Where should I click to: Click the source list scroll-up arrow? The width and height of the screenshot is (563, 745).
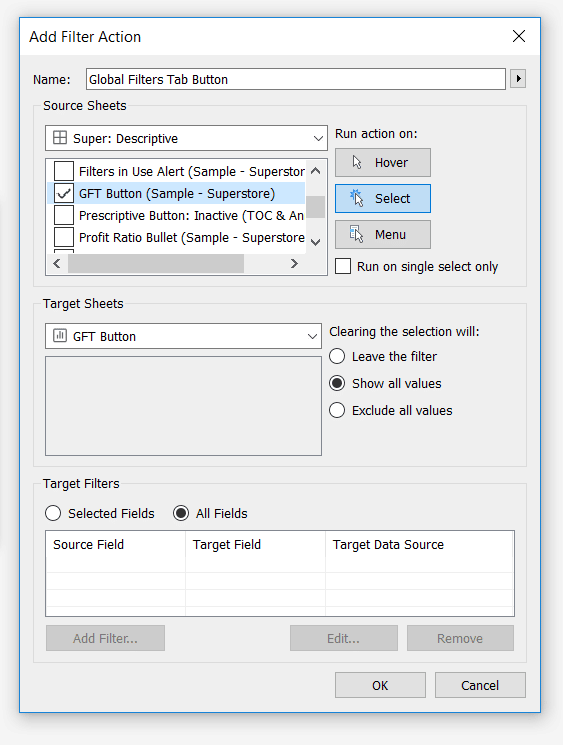click(x=315, y=171)
